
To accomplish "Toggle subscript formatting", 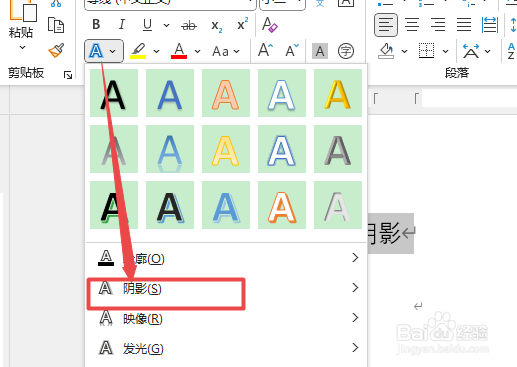I will (x=216, y=26).
